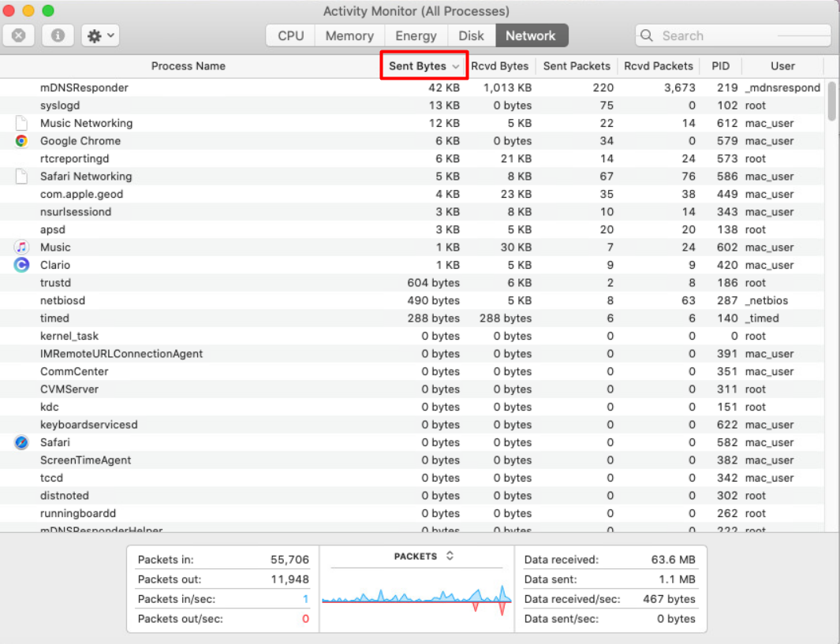
Task: Click the Music Networking document icon
Action: 21,123
